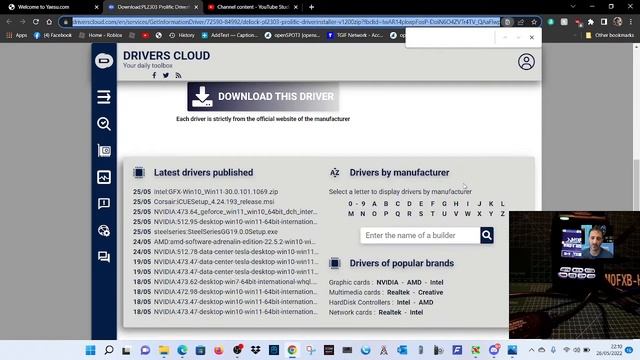The height and width of the screenshot is (360, 640).
Task: Open Intel GFX-Win10_Win11 driver entry
Action: 216,191
